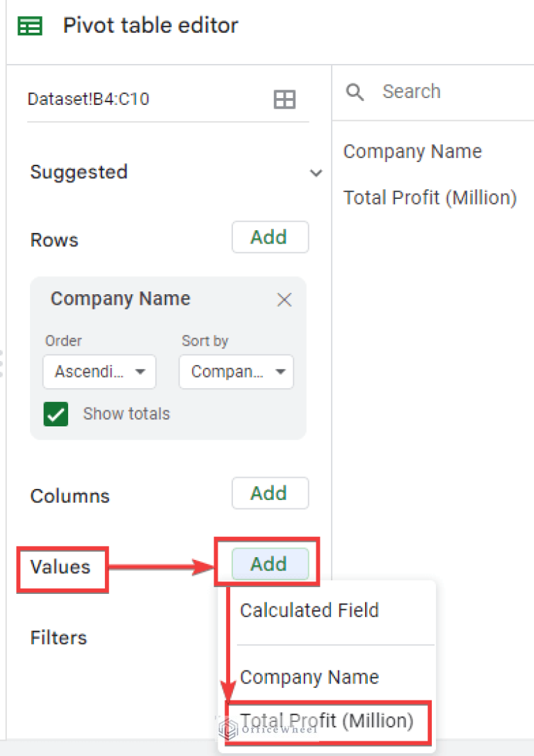Click the Suggested section chevron
Viewport: 534px width, 756px height.
[x=317, y=172]
